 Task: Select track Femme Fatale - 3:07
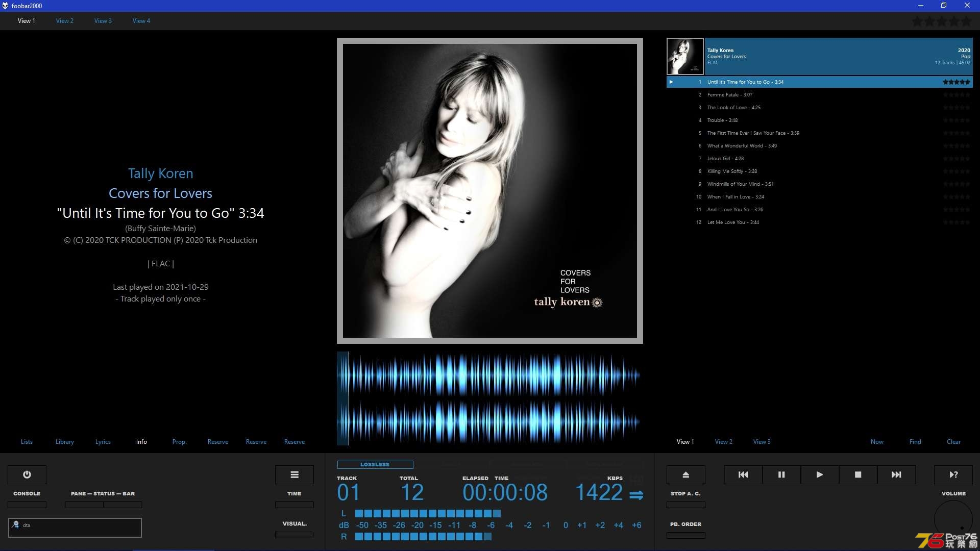pos(820,95)
